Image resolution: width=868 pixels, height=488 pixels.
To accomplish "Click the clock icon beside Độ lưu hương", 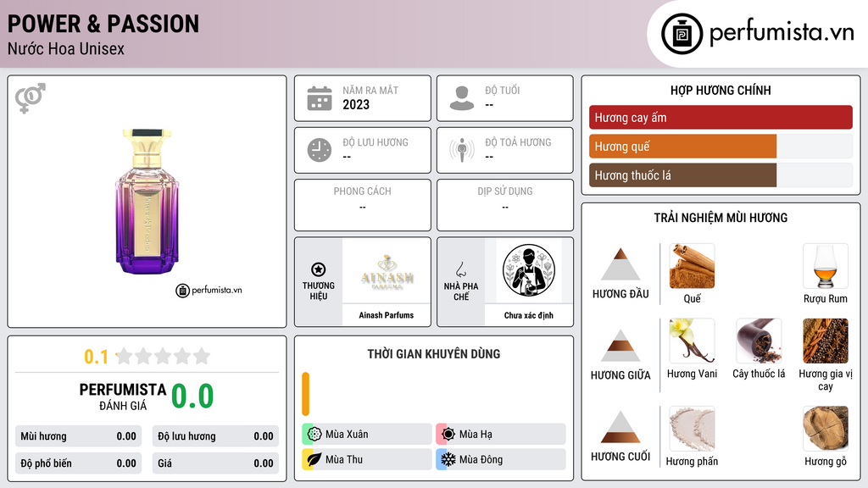I will coord(320,150).
